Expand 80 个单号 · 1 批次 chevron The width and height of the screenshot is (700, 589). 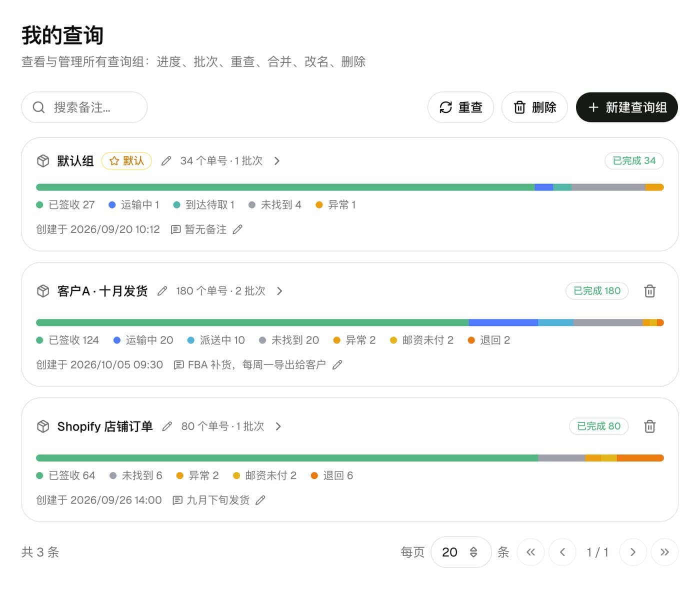(278, 426)
